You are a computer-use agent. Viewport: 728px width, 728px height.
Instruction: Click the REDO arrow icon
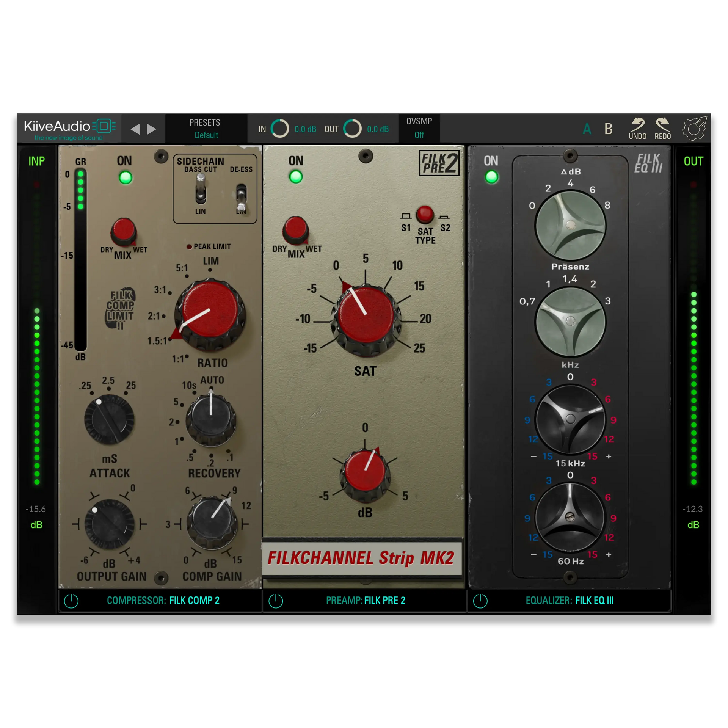[662, 124]
